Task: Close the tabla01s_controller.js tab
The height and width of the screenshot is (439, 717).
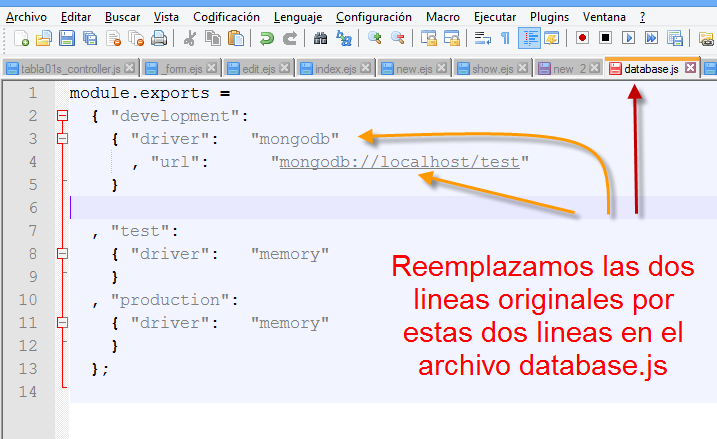Action: pyautogui.click(x=130, y=68)
